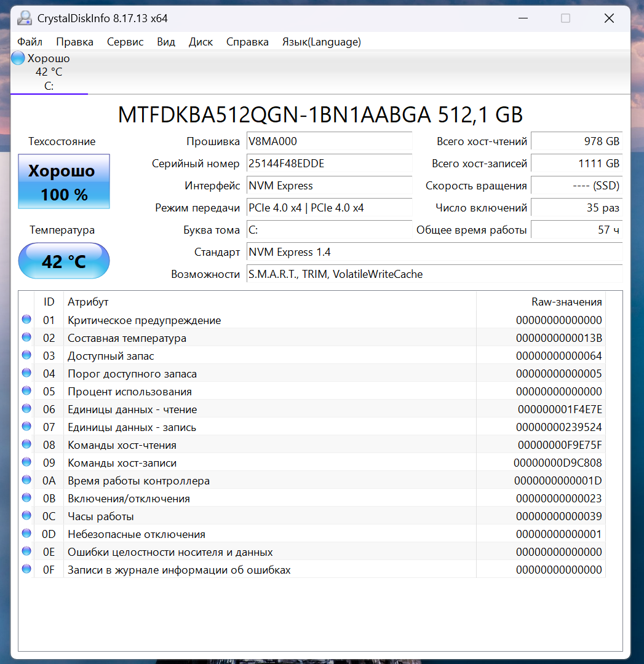Click the transfer mode field PCIe 4.0 x4
Screen dimensions: 644x664
[x=329, y=208]
